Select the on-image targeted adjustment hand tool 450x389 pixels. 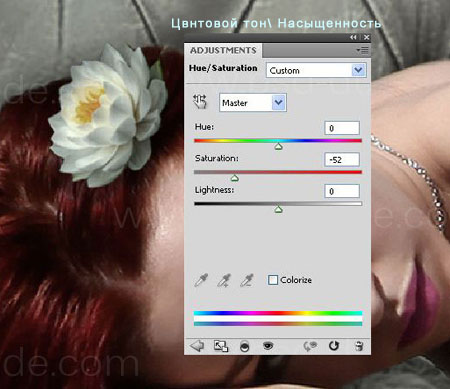(x=200, y=101)
